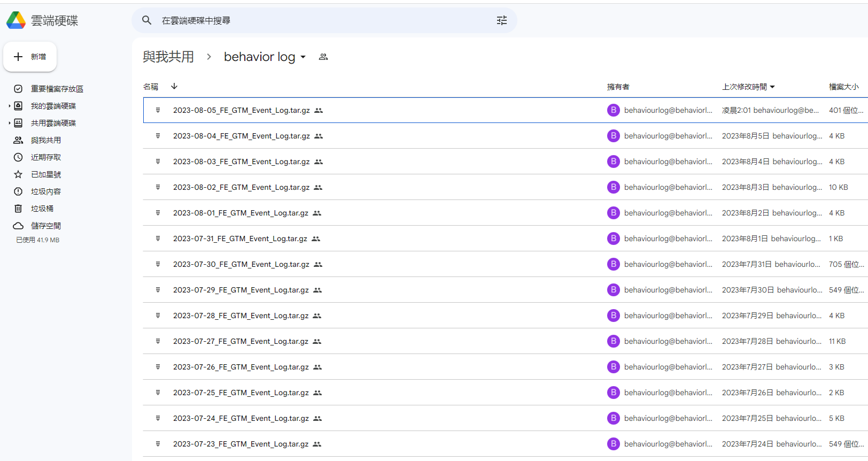This screenshot has width=868, height=461.
Task: Click owner avatar B in 2023-07-29 row
Action: (x=613, y=290)
